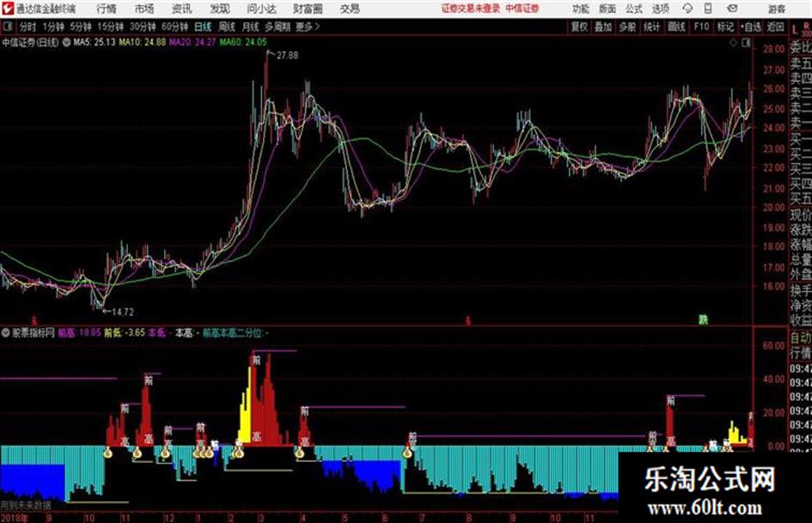This screenshot has width=812, height=523.
Task: Switch to 5分钟 period tab
Action: [x=81, y=27]
